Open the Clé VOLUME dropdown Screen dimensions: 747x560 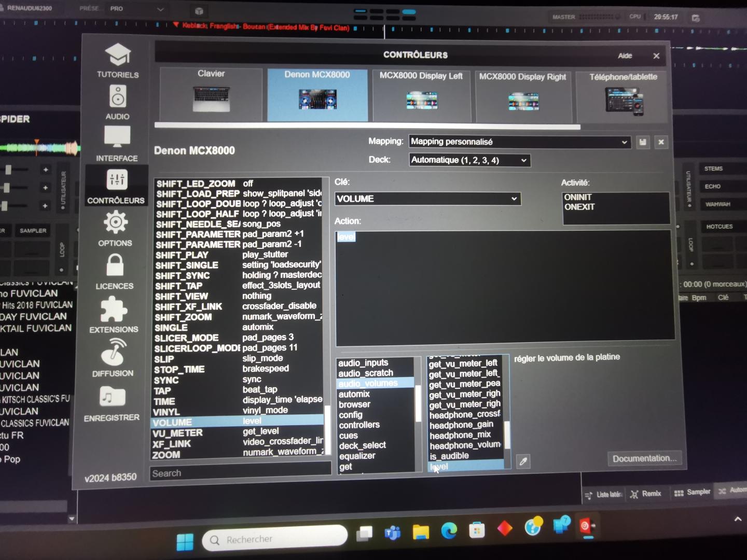pyautogui.click(x=428, y=199)
